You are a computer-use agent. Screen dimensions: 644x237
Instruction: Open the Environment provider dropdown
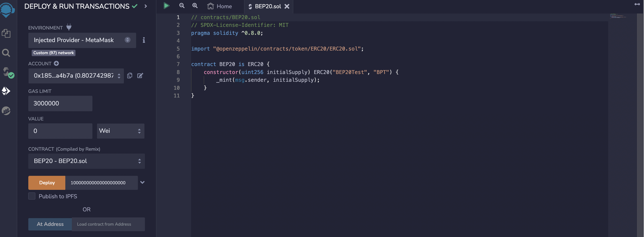(82, 40)
